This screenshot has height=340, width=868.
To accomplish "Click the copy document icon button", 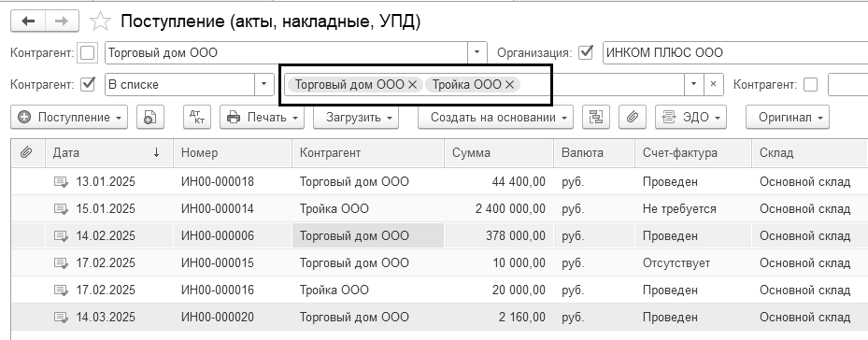I will coord(150,118).
